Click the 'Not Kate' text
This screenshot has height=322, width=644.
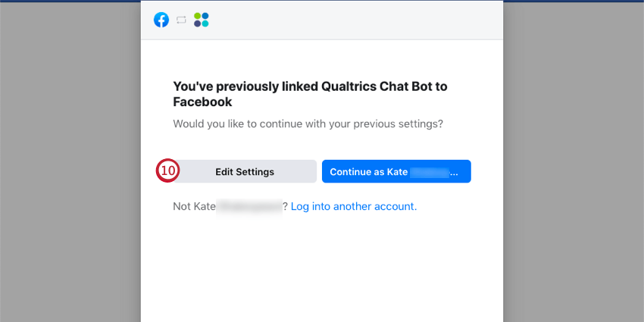(x=194, y=206)
